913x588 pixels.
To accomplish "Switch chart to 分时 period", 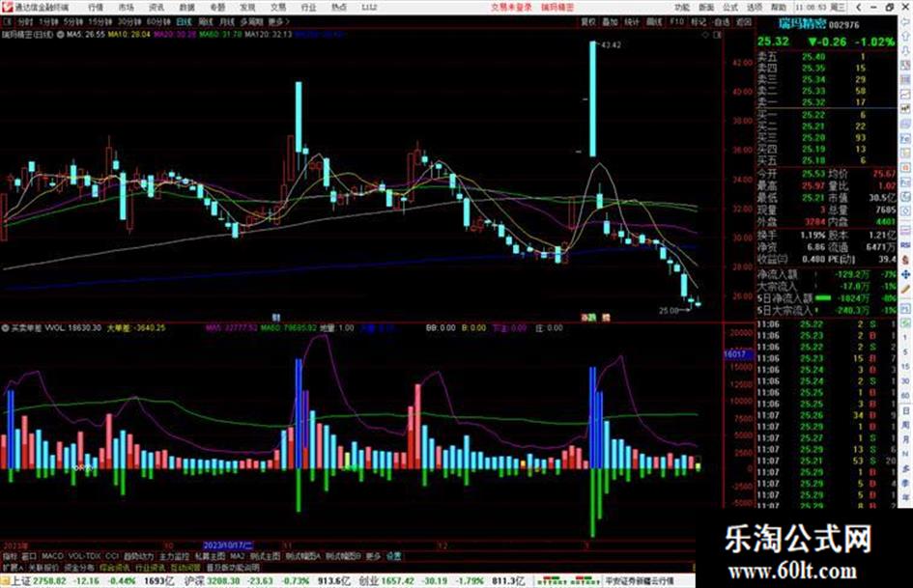I will [x=24, y=21].
